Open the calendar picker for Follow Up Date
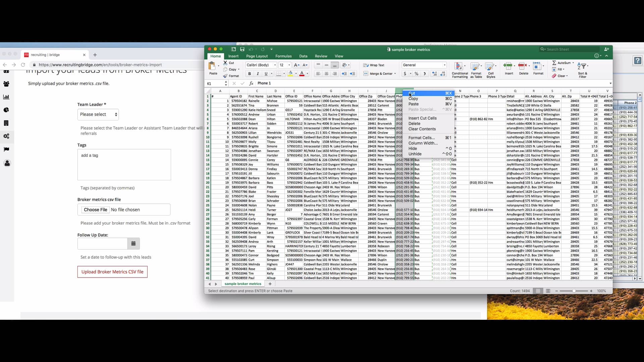Screen dimensions: 644x362 point(133,244)
